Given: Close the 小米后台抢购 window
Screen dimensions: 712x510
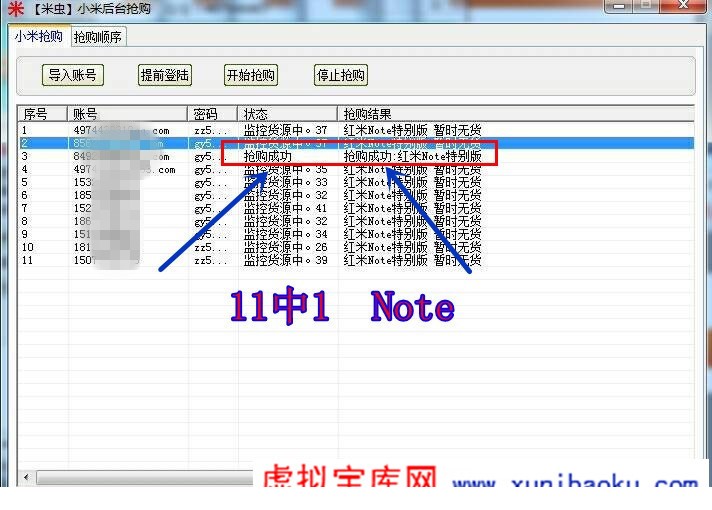Looking at the screenshot, I should pos(683,5).
